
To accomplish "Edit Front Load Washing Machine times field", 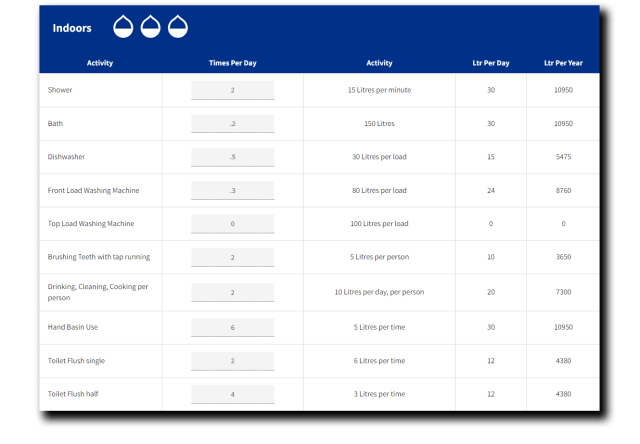I will 233,191.
